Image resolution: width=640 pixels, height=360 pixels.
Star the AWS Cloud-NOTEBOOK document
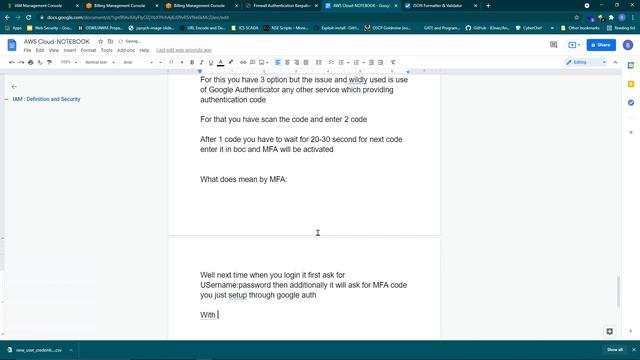[x=100, y=41]
